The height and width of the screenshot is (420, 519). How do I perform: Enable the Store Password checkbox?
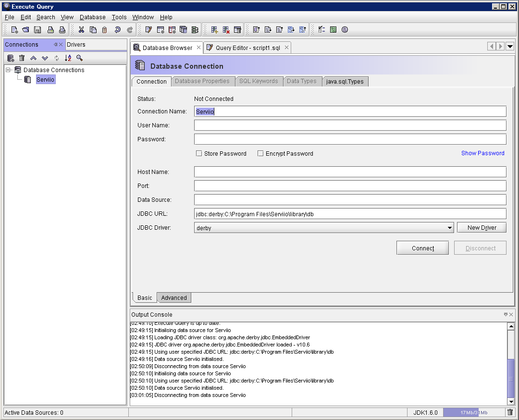click(199, 154)
